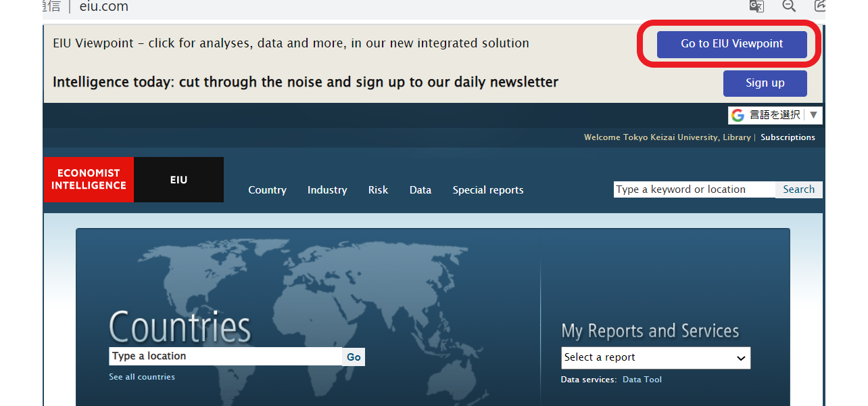Open the Industry menu
Viewport: 868px width, 406px height.
[x=327, y=190]
